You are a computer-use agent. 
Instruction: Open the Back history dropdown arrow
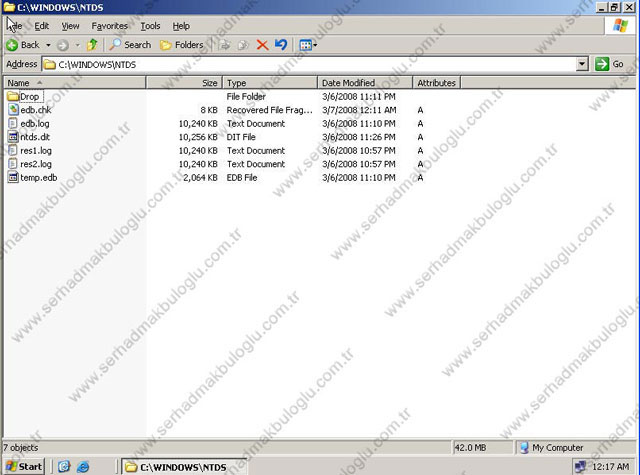click(48, 45)
